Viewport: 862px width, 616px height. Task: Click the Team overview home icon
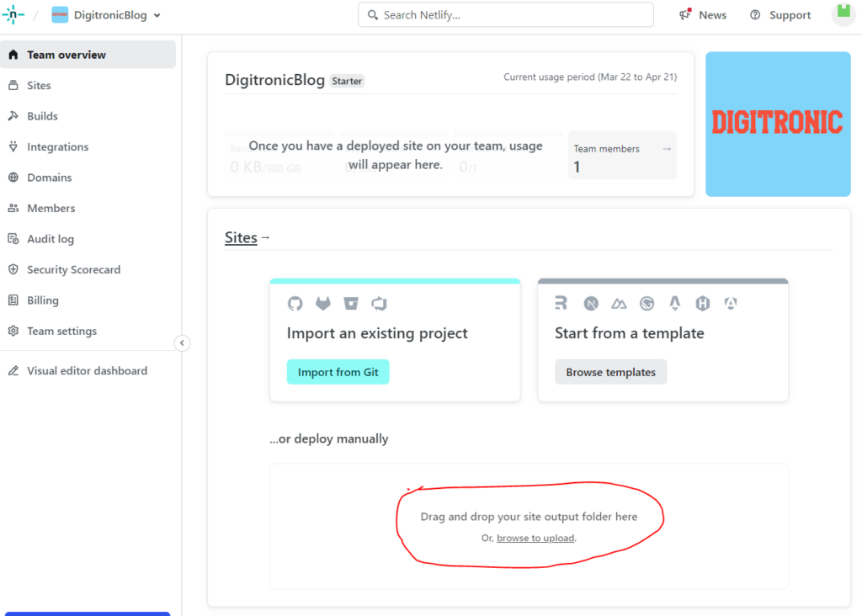(13, 55)
